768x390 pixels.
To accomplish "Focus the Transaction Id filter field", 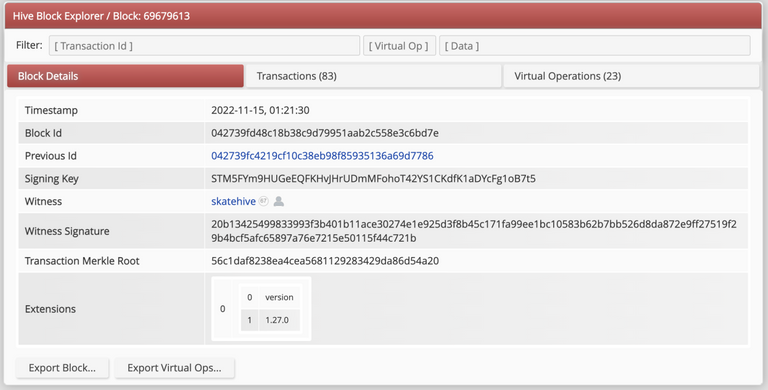I will pyautogui.click(x=204, y=46).
